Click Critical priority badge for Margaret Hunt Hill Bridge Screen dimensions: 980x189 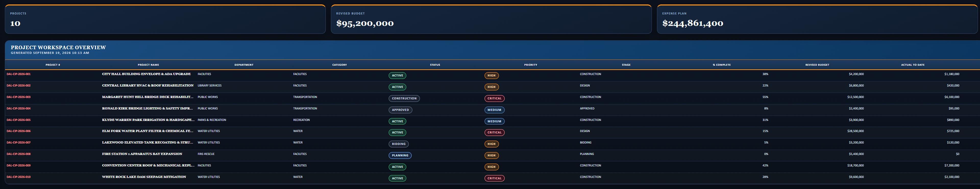pyautogui.click(x=495, y=98)
